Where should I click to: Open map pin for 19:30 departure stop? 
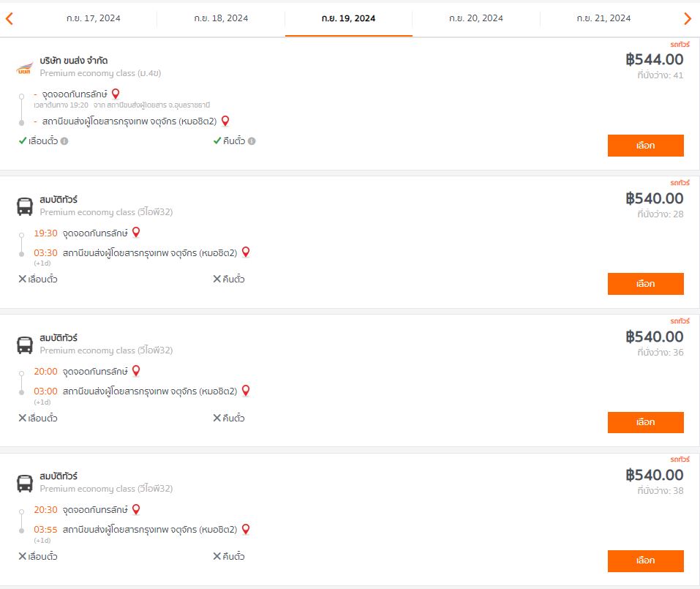(x=136, y=233)
